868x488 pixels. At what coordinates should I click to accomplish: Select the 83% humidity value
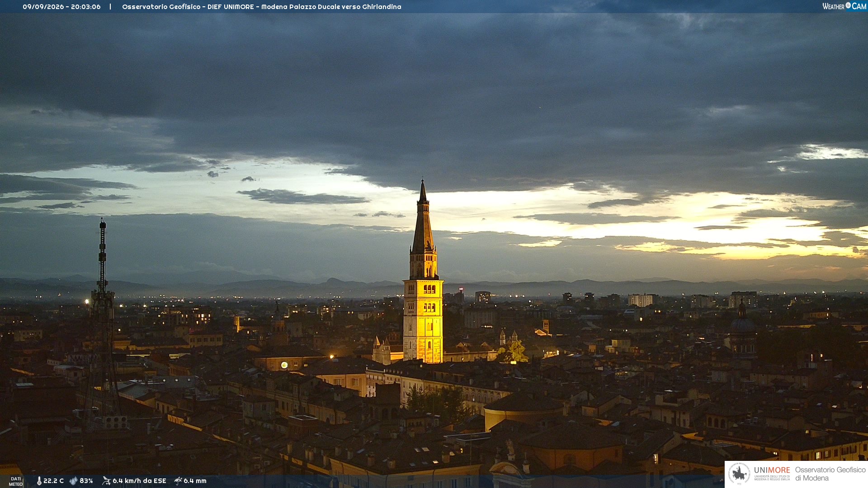[86, 481]
